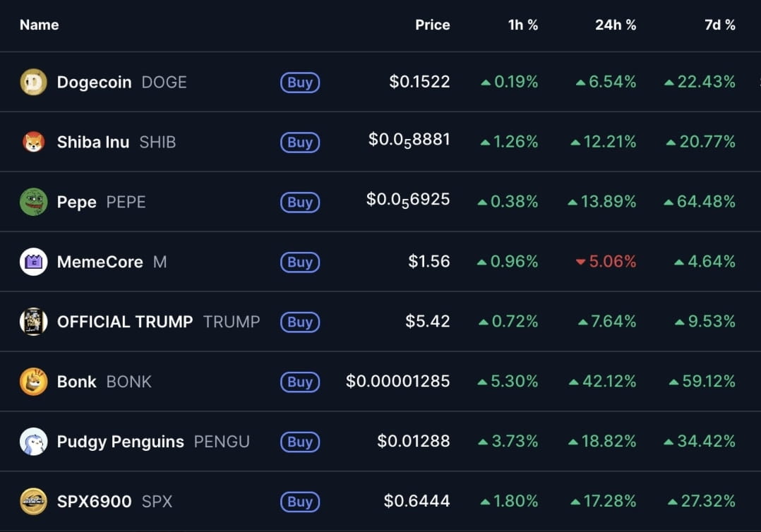
Task: Select the Bonk dog icon
Action: pyautogui.click(x=33, y=382)
